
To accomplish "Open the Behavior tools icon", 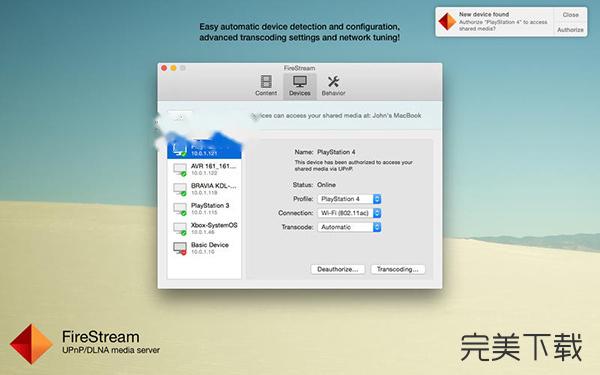I will [x=333, y=81].
